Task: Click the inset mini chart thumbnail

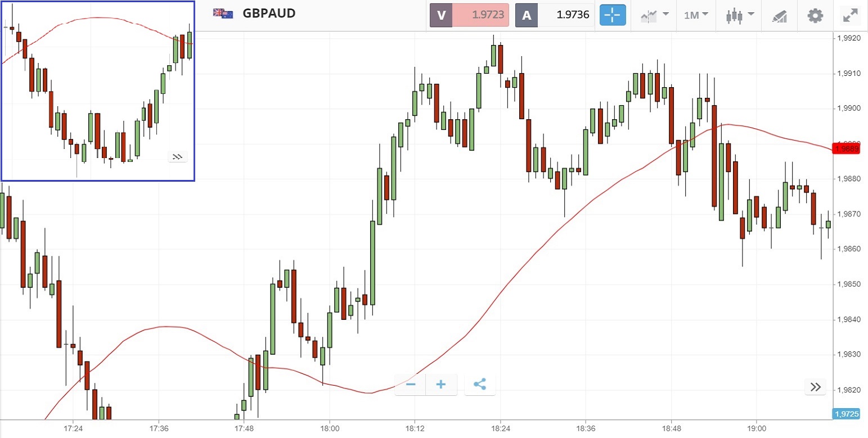Action: tap(98, 91)
